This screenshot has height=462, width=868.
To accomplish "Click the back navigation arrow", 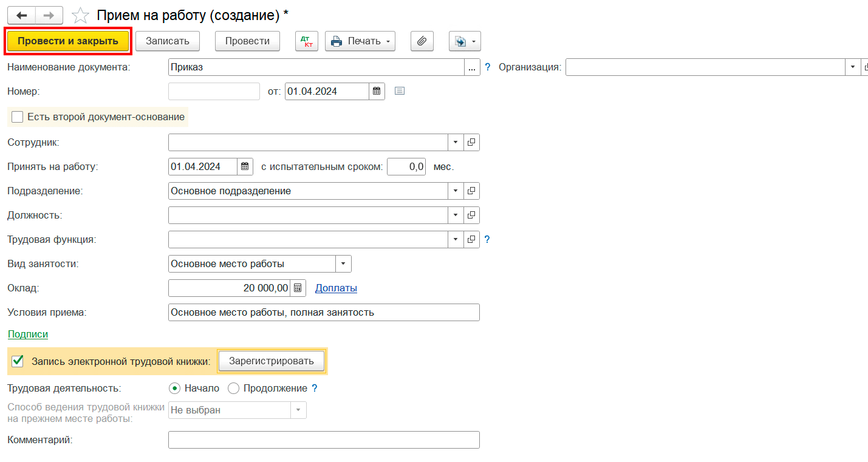I will (21, 15).
